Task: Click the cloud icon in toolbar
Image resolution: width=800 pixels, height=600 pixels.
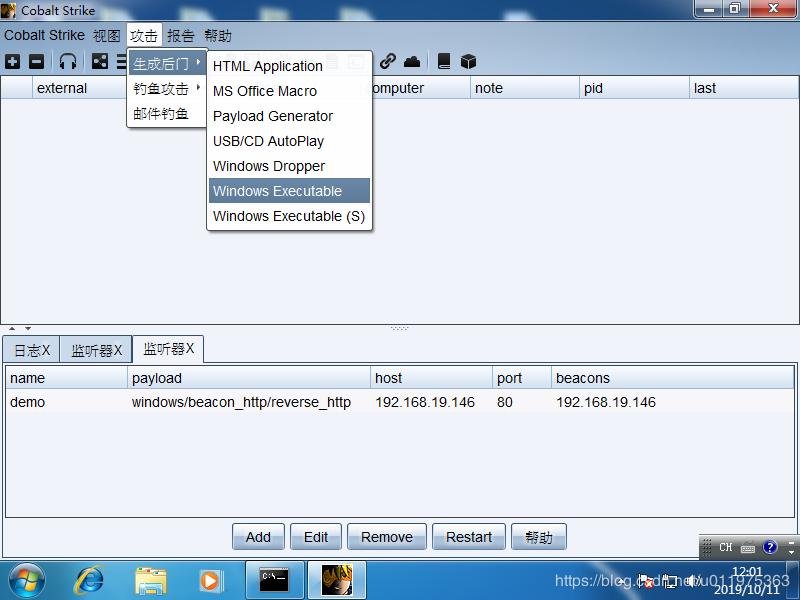Action: pos(412,62)
